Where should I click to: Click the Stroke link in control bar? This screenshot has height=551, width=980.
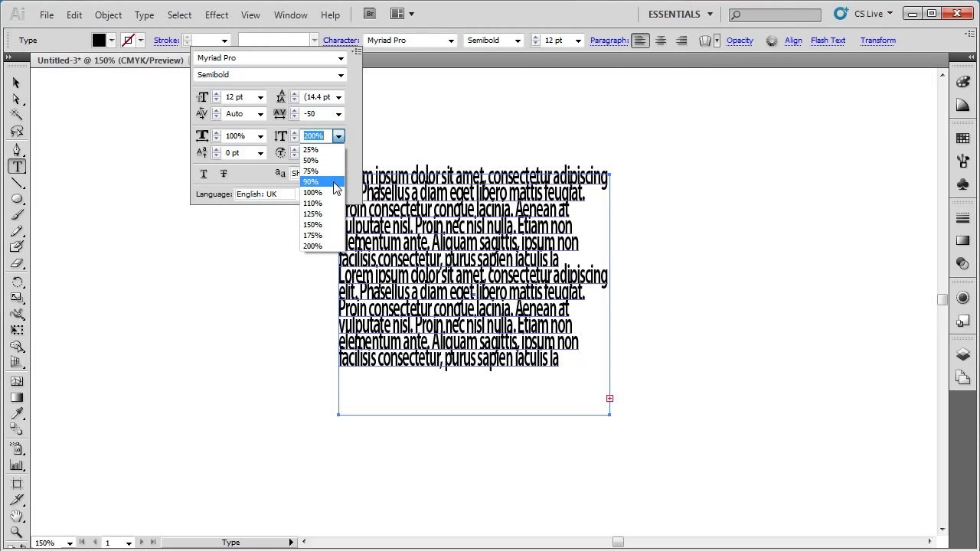(166, 41)
